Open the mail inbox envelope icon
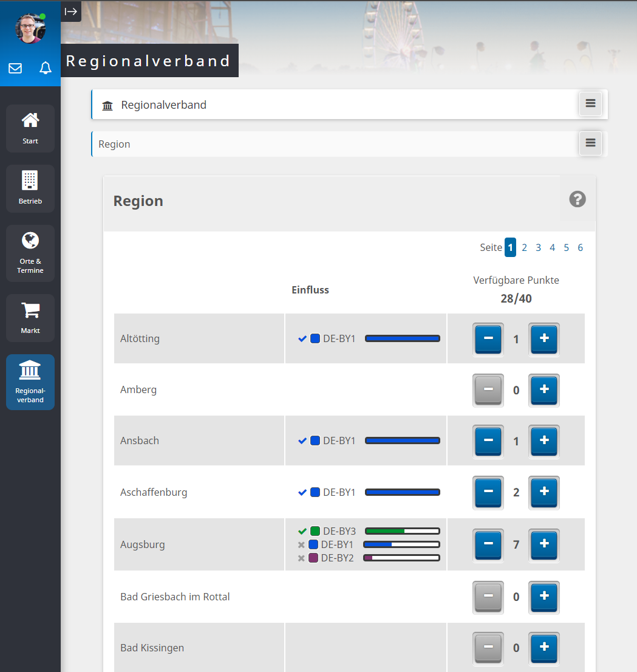The image size is (637, 672). click(x=15, y=68)
